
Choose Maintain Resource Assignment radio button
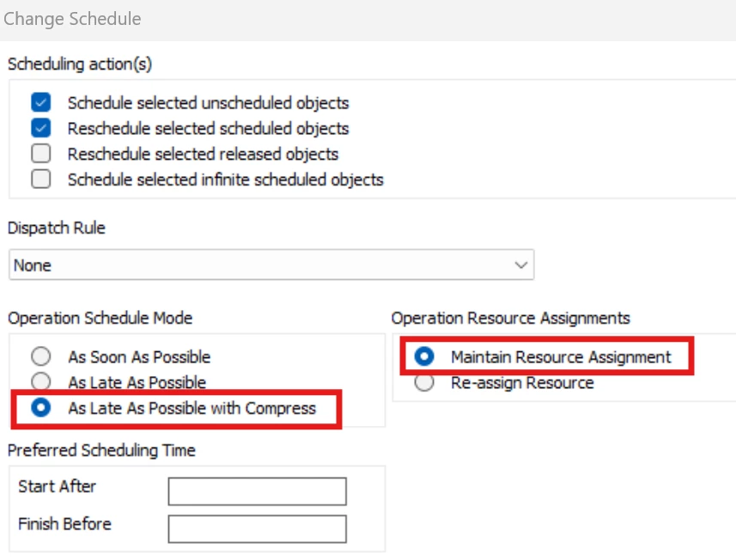pyautogui.click(x=424, y=356)
